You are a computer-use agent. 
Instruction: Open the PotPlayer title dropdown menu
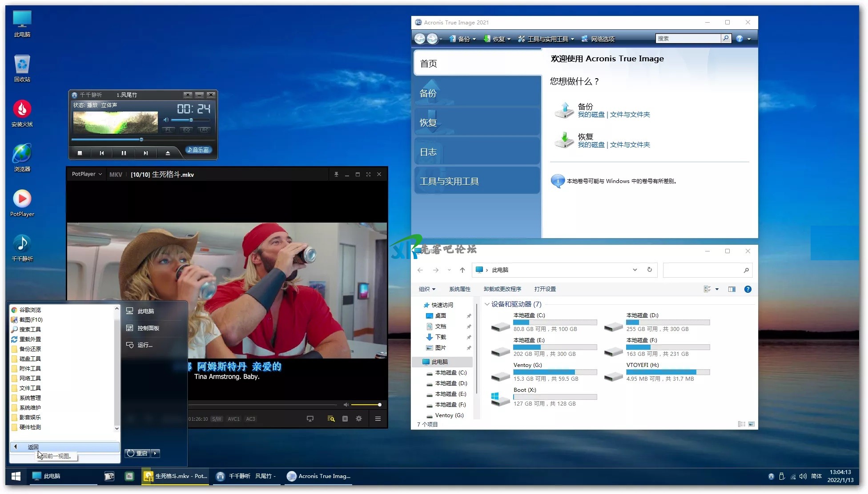[x=87, y=174]
